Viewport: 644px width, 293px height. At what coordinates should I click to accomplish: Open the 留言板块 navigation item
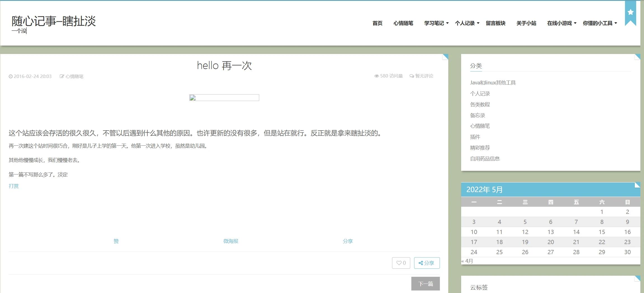(x=495, y=23)
